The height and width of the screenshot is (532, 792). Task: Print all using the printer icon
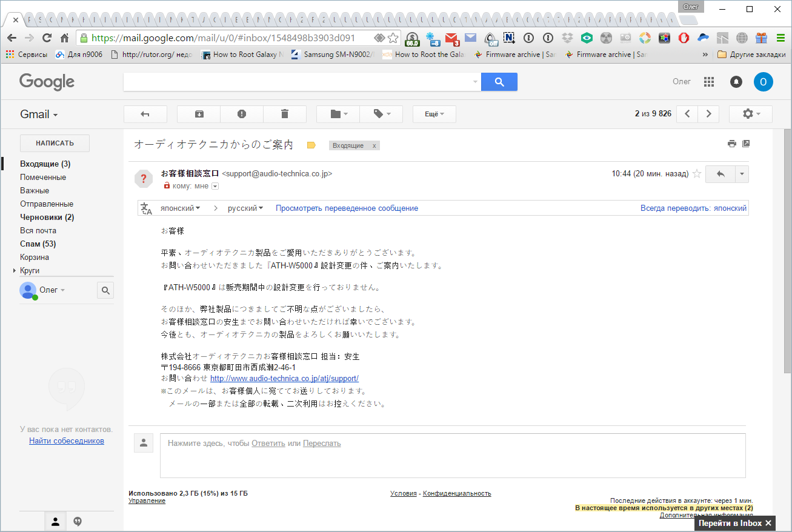[x=732, y=144]
